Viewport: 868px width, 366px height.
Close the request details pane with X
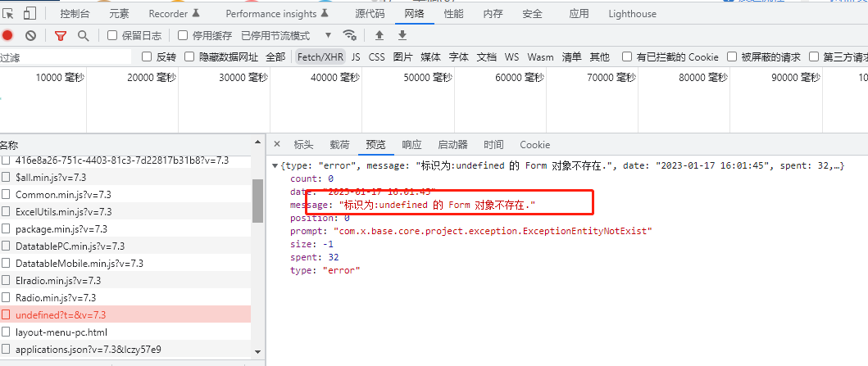click(x=277, y=144)
